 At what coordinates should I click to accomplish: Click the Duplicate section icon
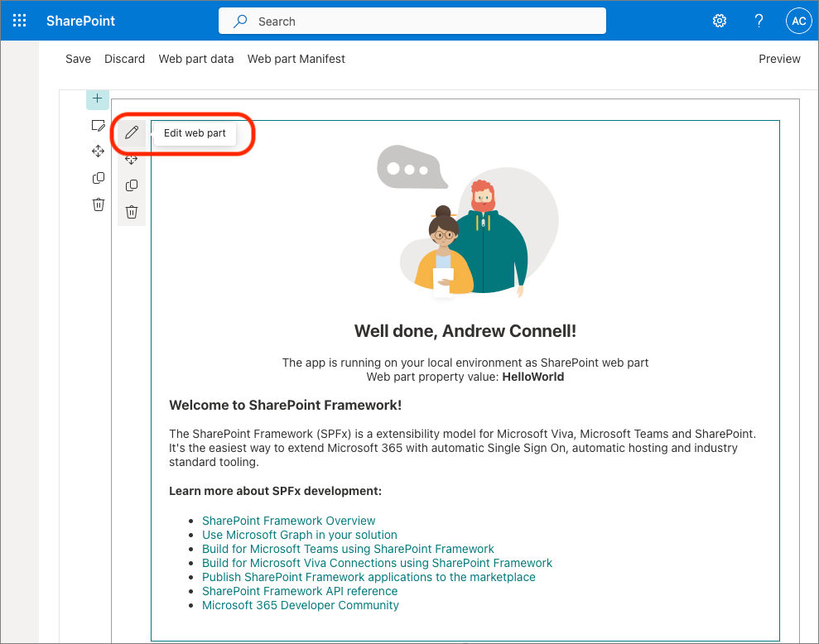pos(99,178)
